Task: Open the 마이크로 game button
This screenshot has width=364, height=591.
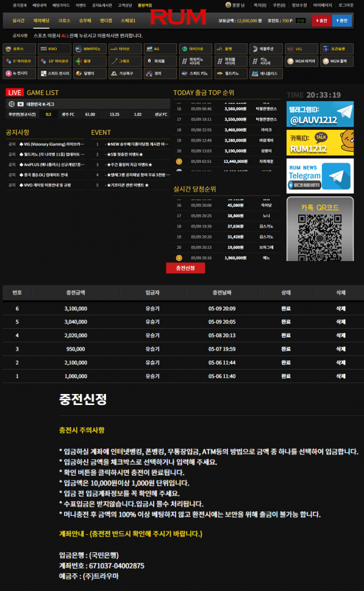Action: tap(196, 49)
